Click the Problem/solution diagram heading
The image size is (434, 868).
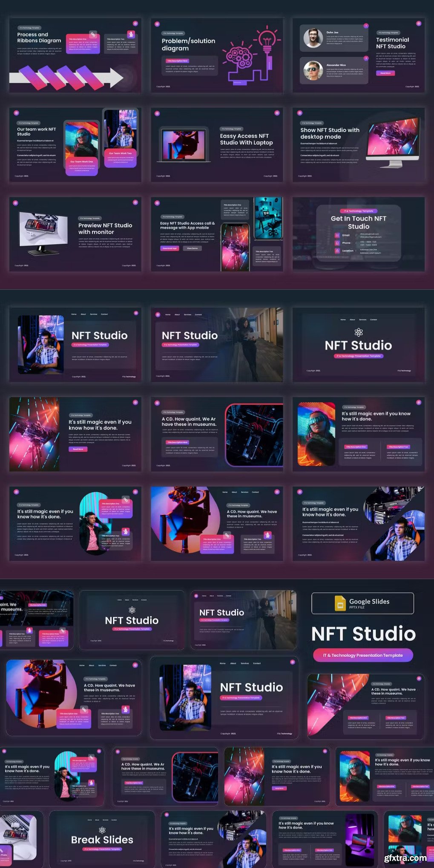(x=188, y=44)
